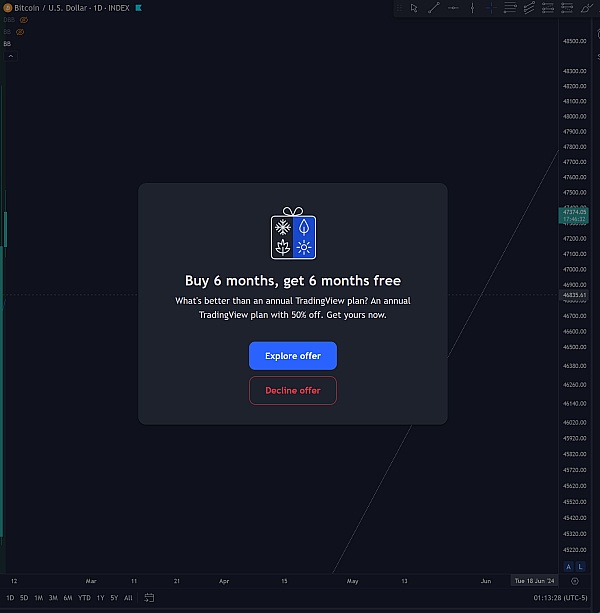Click the 47000.00 price axis label
600x613 pixels.
[574, 269]
